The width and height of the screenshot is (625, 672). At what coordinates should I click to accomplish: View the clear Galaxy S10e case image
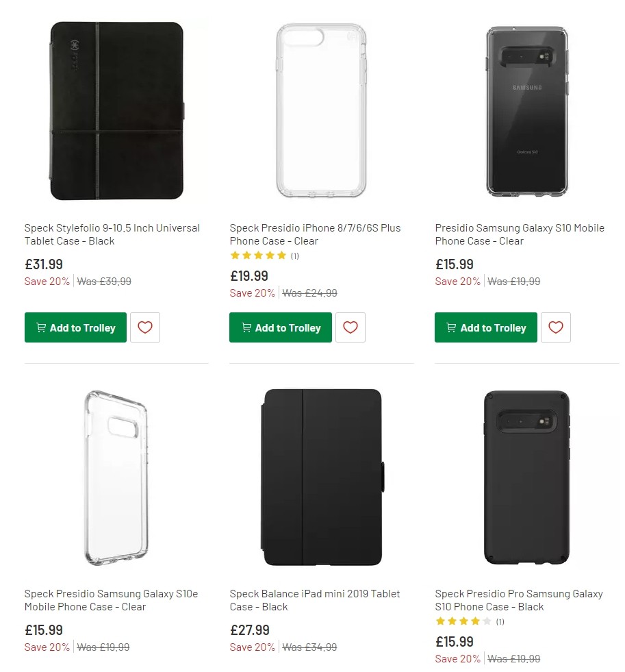coord(116,477)
